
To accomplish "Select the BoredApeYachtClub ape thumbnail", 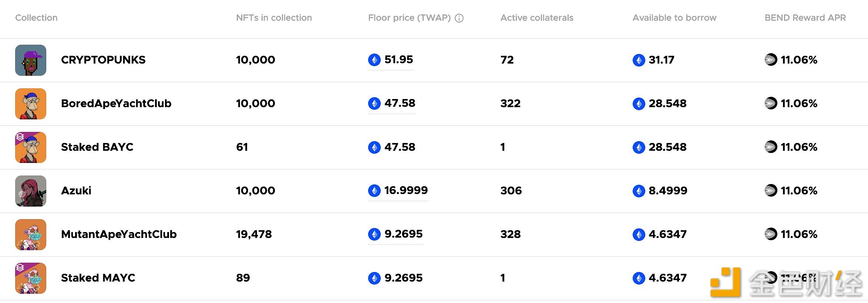I will (x=31, y=104).
